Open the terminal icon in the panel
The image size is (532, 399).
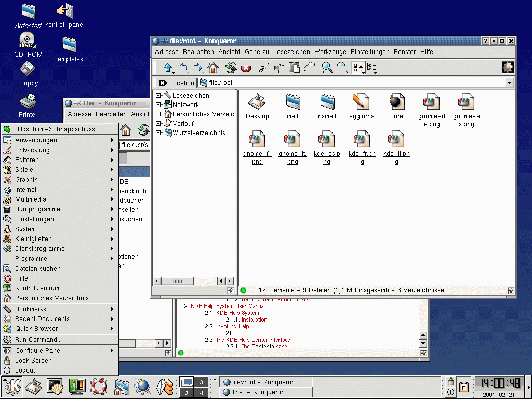(x=55, y=387)
